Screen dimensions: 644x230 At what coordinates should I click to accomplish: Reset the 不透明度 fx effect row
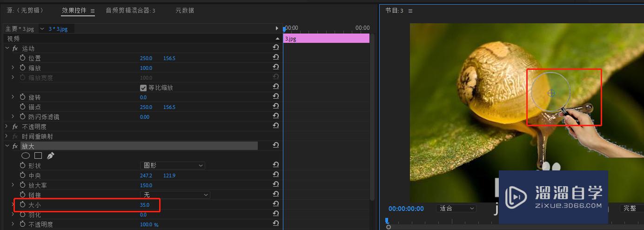point(275,127)
